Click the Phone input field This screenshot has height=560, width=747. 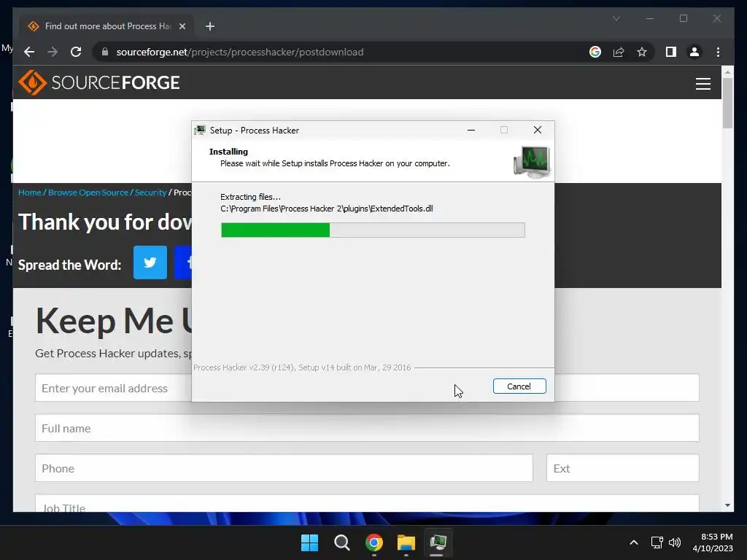pos(284,467)
